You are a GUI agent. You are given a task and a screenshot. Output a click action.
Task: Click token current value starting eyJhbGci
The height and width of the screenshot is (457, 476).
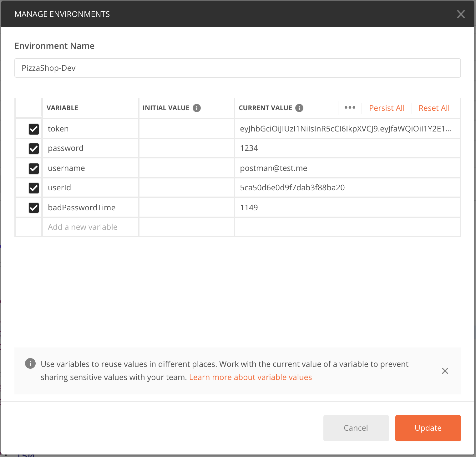(347, 129)
